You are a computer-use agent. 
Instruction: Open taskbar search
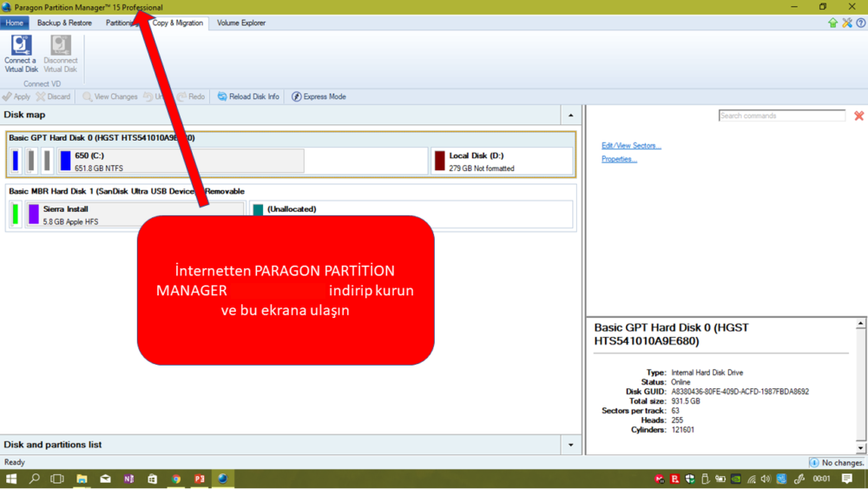click(x=35, y=479)
